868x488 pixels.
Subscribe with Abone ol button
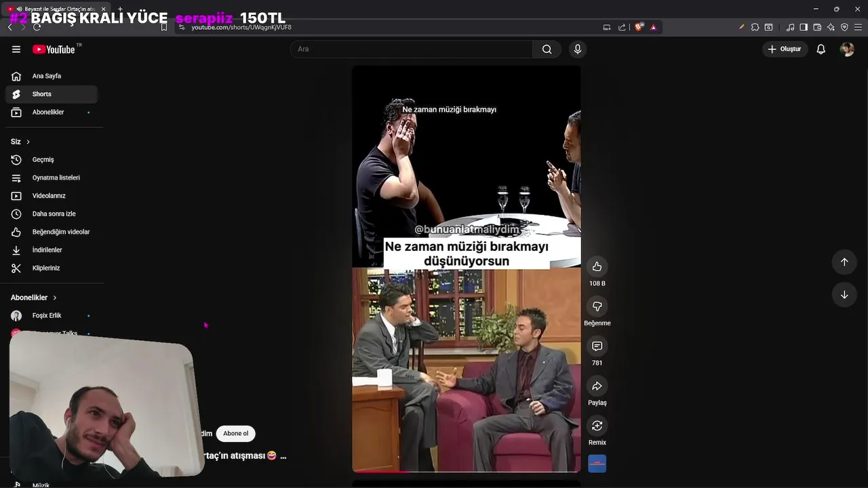click(x=236, y=433)
